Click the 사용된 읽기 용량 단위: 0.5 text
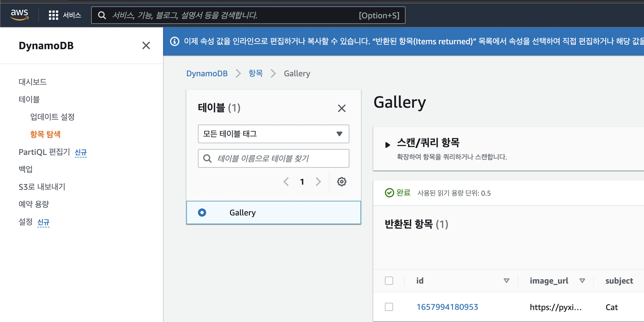 (454, 193)
